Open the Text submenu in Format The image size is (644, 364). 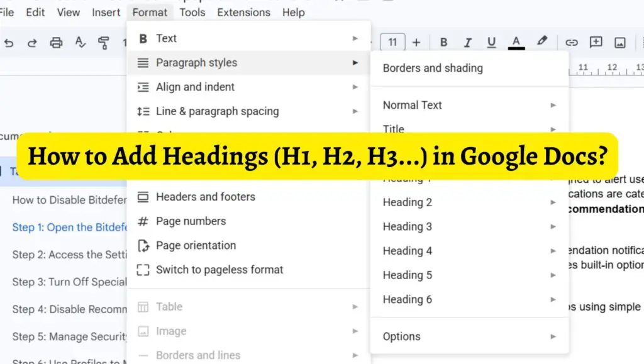[x=167, y=38]
